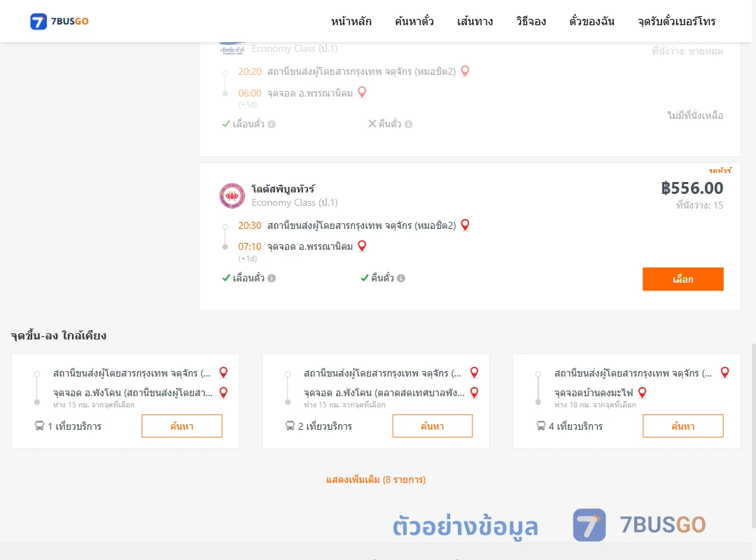Click the 07:10 arrival time
The width and height of the screenshot is (756, 560).
[250, 246]
